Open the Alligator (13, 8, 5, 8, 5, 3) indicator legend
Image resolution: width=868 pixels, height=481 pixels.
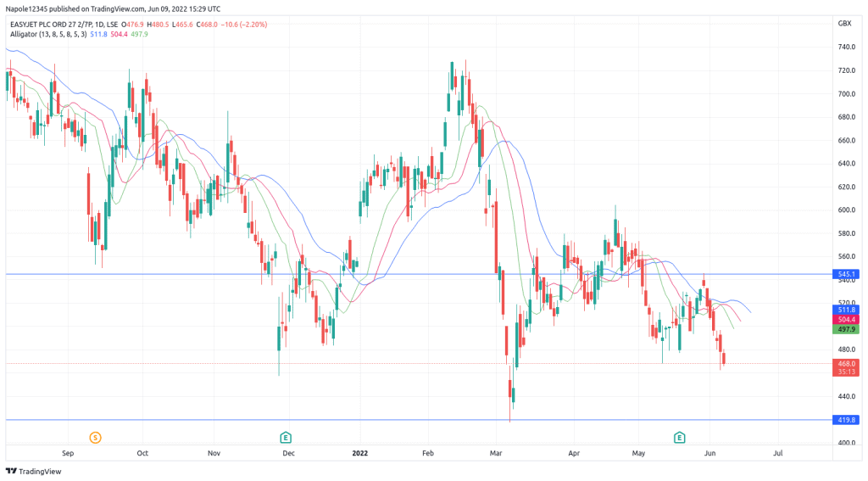pos(48,34)
